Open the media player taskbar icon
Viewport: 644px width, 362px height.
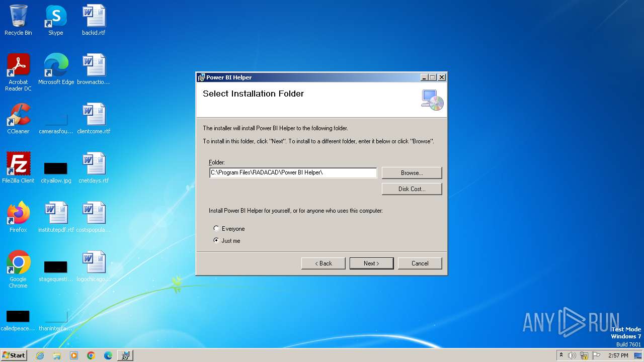click(74, 355)
